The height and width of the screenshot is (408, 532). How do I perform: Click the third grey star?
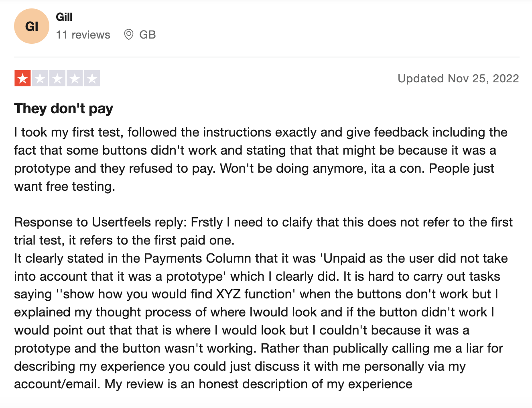[57, 78]
